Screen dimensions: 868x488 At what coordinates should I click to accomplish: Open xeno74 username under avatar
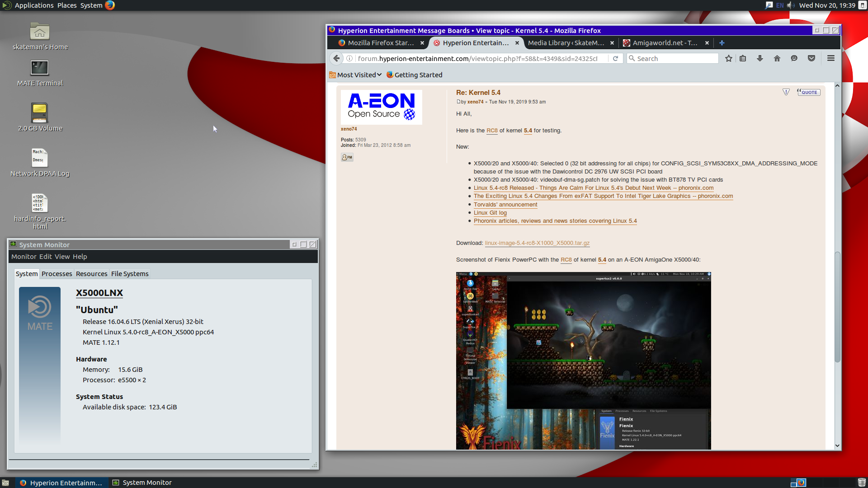[349, 129]
